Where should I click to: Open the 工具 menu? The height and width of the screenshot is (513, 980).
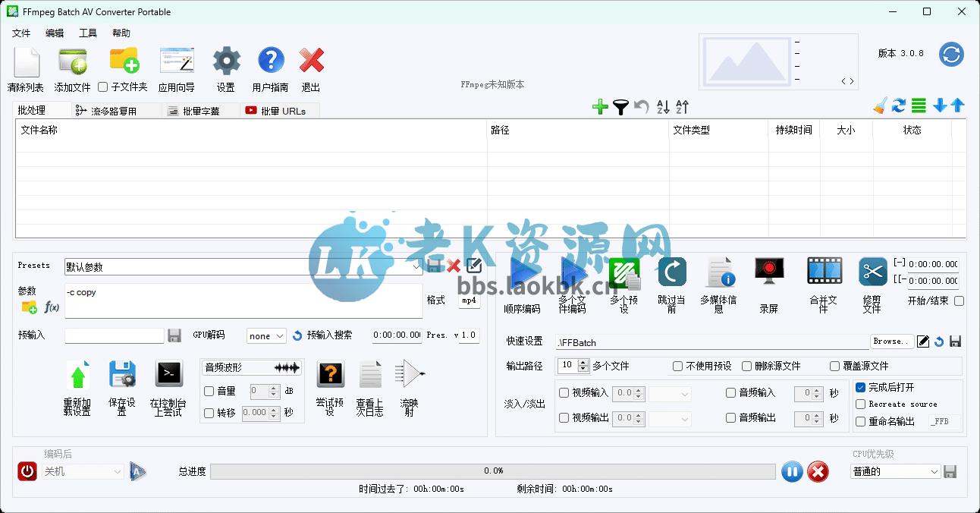[x=88, y=33]
